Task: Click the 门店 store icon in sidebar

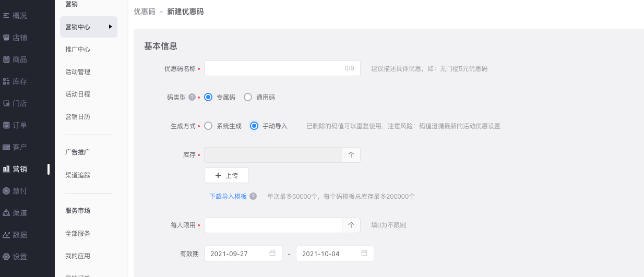Action: [6, 103]
